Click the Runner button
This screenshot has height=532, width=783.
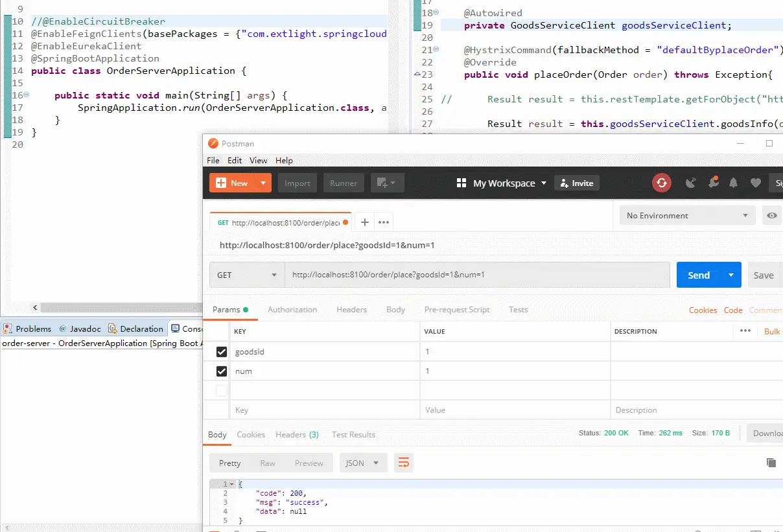[x=344, y=183]
